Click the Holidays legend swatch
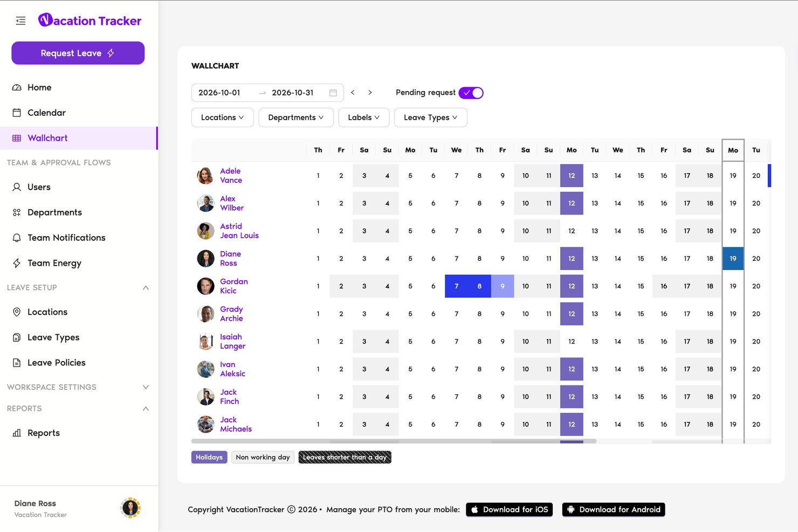798x532 pixels. point(209,457)
